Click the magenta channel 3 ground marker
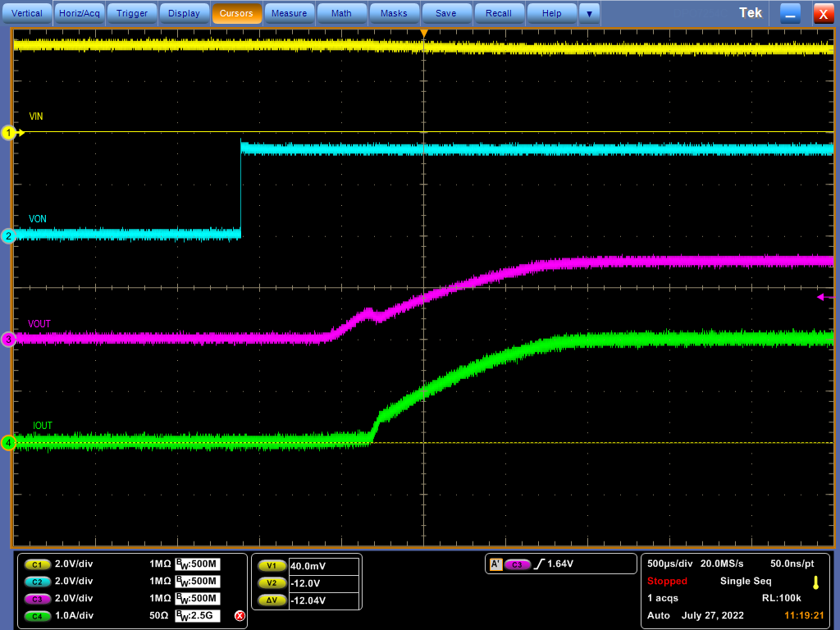This screenshot has width=840, height=630. [x=9, y=340]
